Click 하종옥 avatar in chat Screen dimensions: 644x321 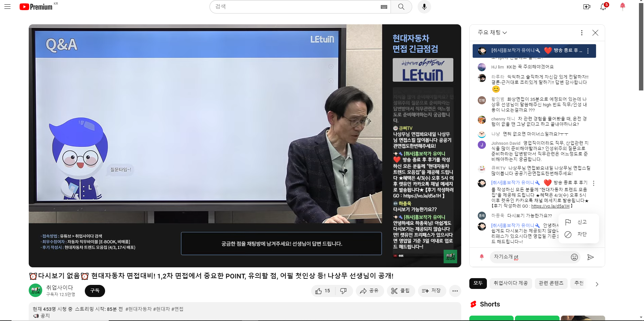point(482,216)
